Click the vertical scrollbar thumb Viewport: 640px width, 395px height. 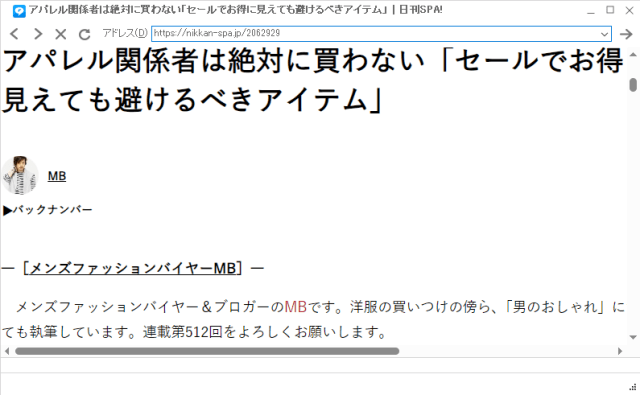click(633, 84)
